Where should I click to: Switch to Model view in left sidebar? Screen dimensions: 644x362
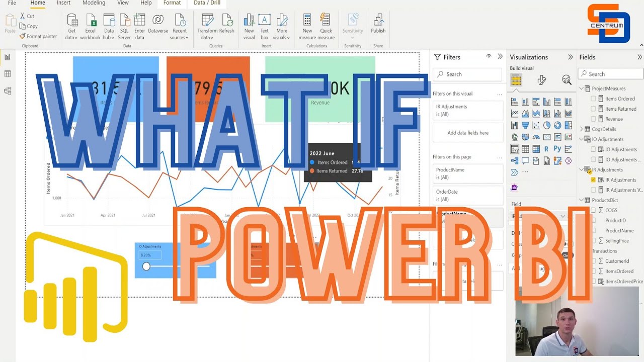8,91
